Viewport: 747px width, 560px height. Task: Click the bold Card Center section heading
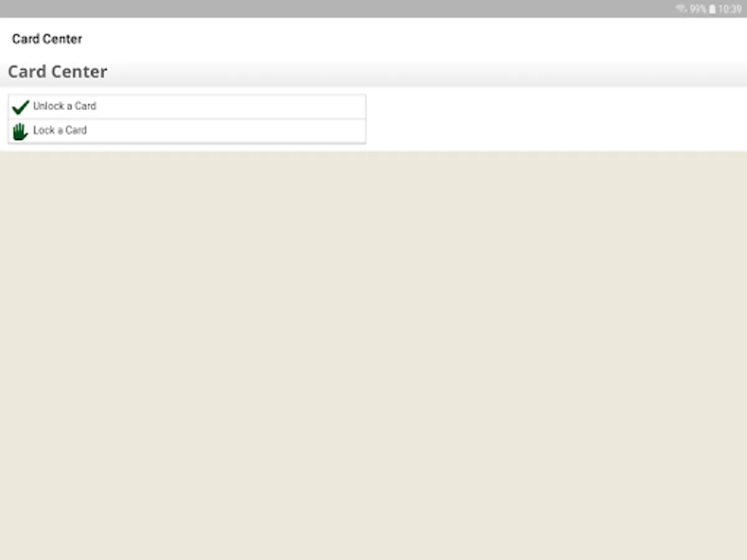[57, 72]
